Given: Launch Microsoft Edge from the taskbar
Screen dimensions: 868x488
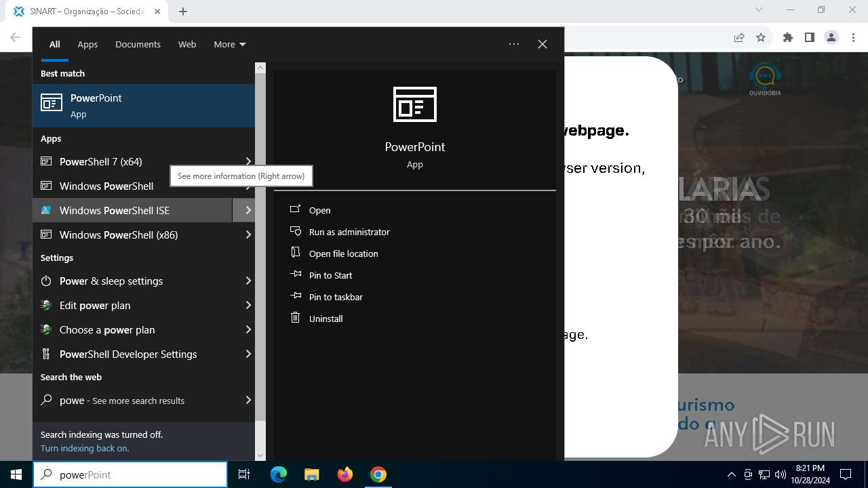Looking at the screenshot, I should point(279,474).
